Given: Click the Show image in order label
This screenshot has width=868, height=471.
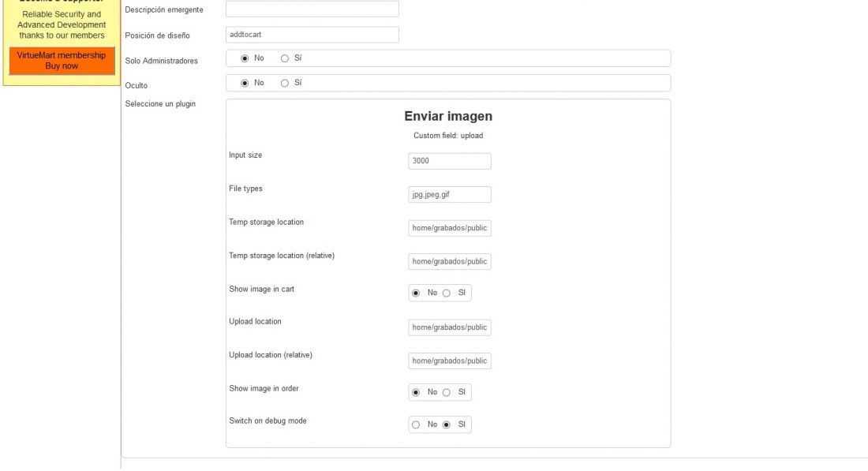Looking at the screenshot, I should click(264, 388).
